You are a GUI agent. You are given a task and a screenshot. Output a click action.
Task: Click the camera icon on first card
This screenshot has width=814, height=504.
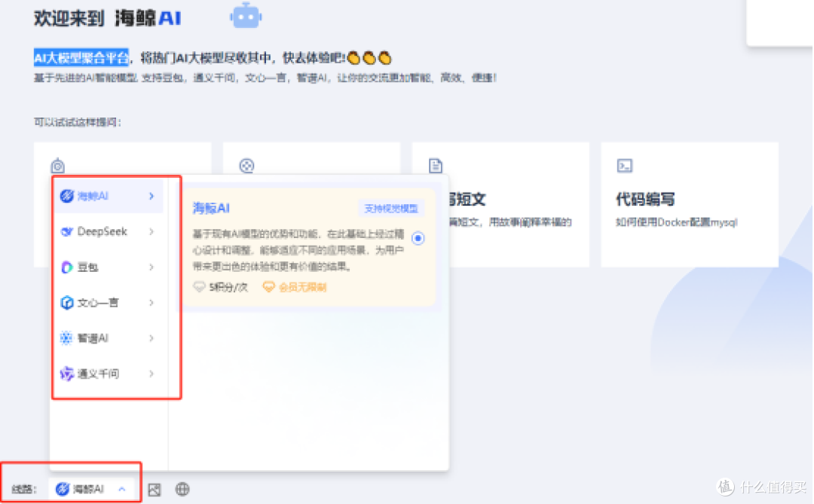57,166
